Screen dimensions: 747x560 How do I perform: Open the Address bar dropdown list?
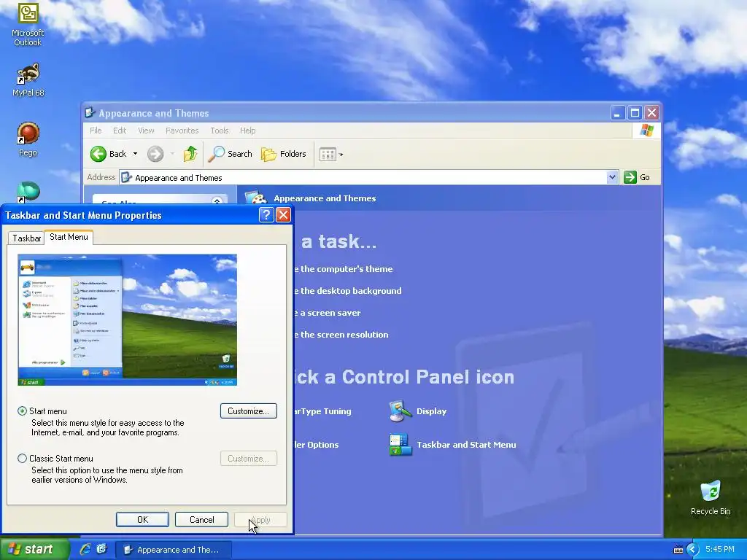(612, 178)
